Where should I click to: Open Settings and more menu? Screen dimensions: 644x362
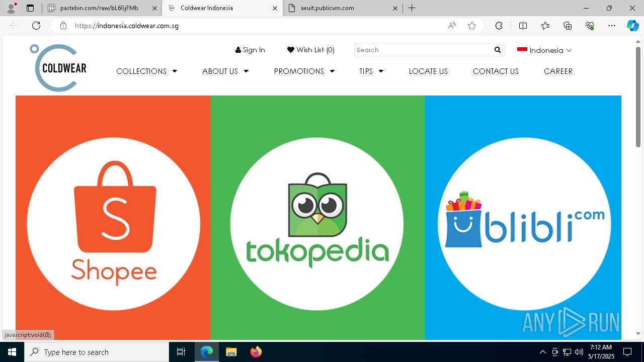coord(612,26)
